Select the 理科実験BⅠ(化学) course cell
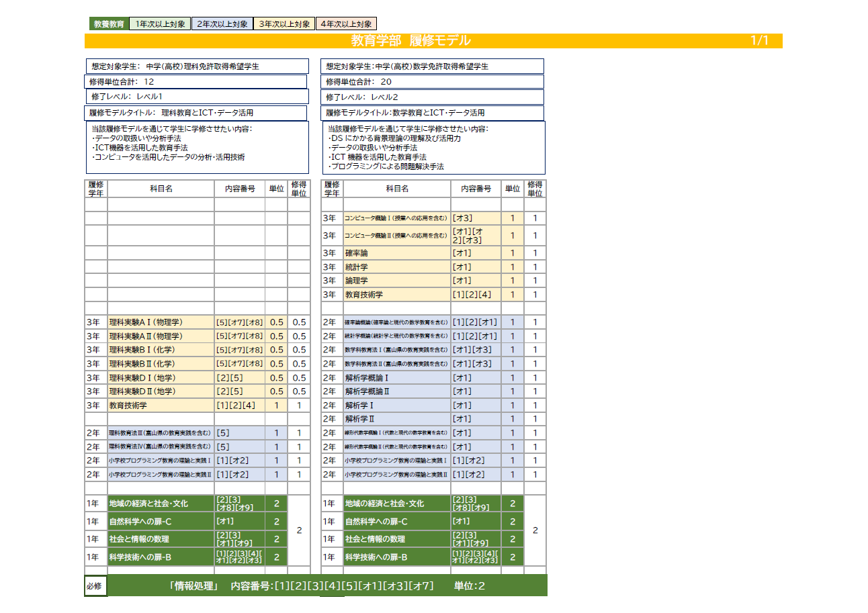Viewport: 868px width, 613px height. click(x=161, y=350)
